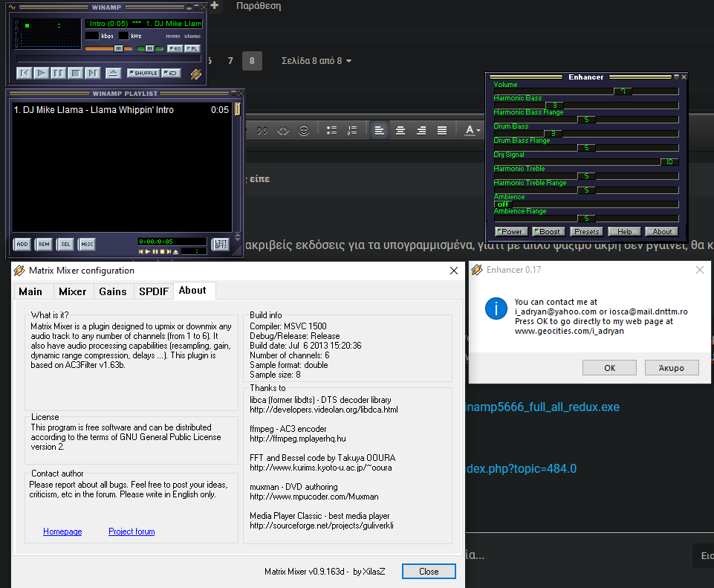The width and height of the screenshot is (714, 588).
Task: Open the Gains tab
Action: (113, 291)
